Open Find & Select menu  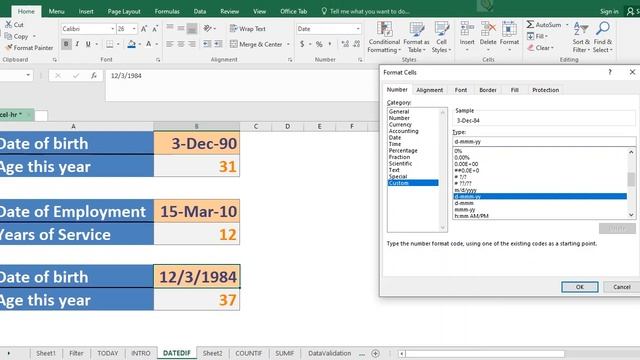(602, 38)
